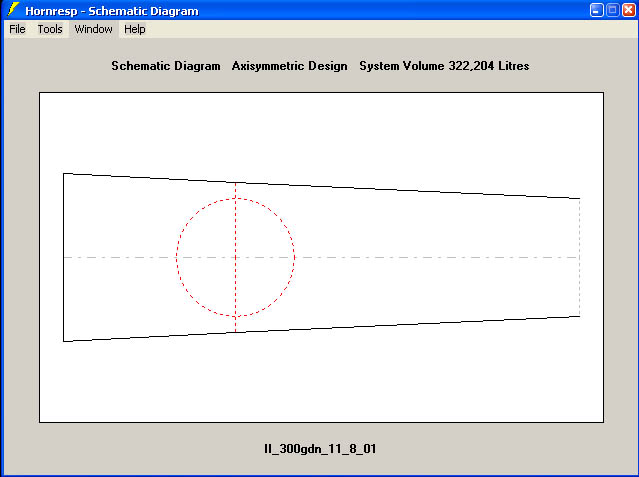Viewport: 639px width, 477px height.
Task: Maximize the Hornresp window
Action: (613, 10)
